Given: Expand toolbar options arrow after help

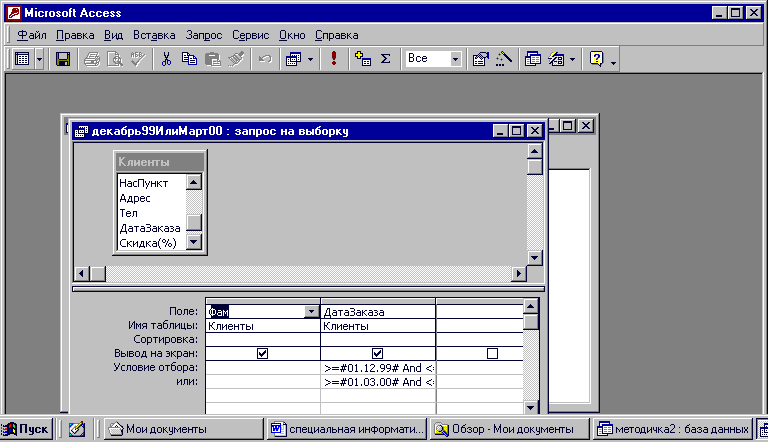Looking at the screenshot, I should [613, 62].
